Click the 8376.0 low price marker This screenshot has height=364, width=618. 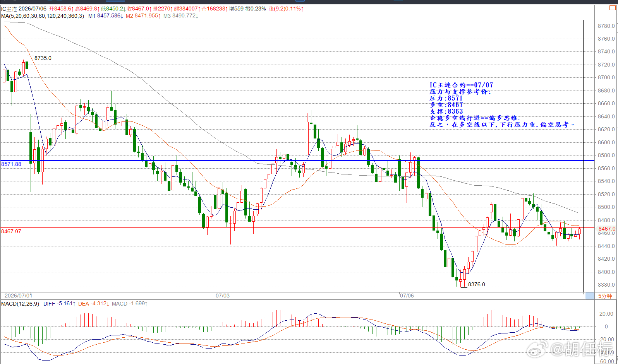(477, 284)
